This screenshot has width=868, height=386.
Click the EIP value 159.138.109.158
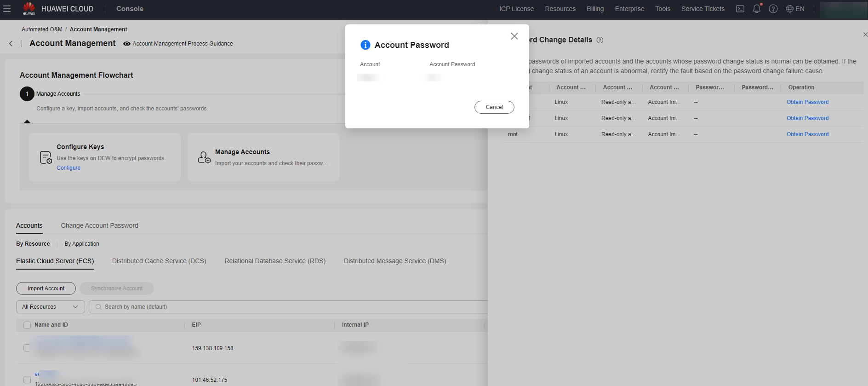pos(212,348)
